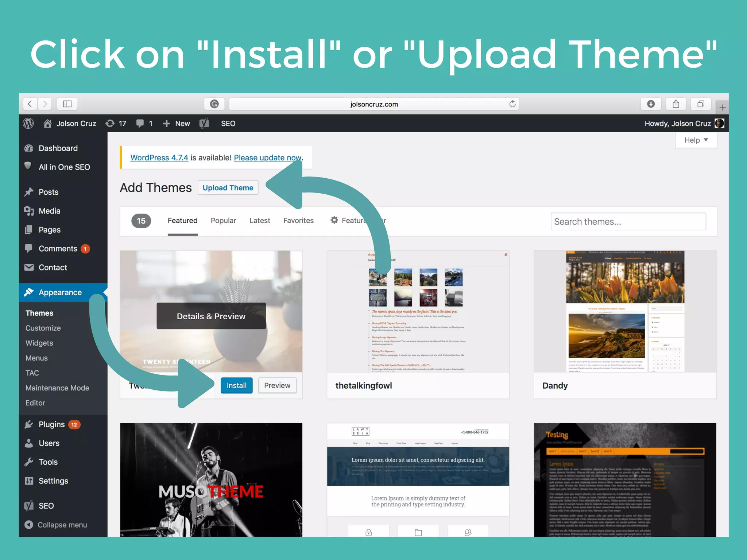The width and height of the screenshot is (747, 560).
Task: Open the dark Testing theme thumbnail
Action: [x=625, y=480]
